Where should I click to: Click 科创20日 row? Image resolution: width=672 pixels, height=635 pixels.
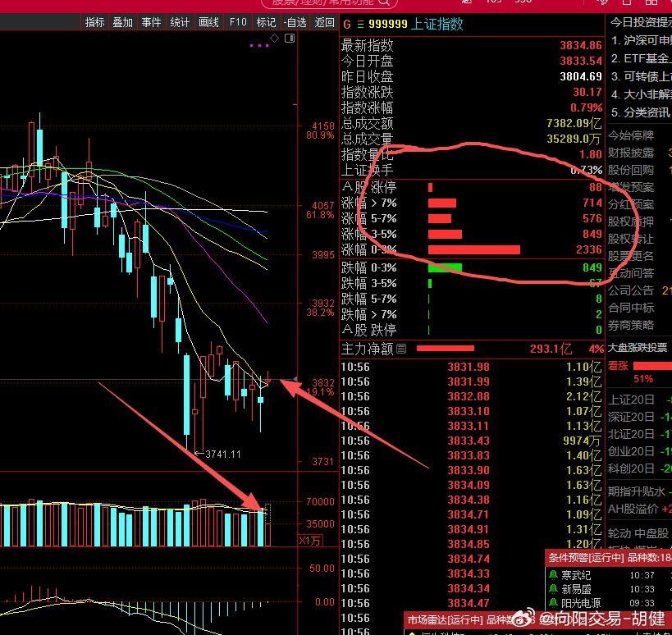click(x=639, y=468)
